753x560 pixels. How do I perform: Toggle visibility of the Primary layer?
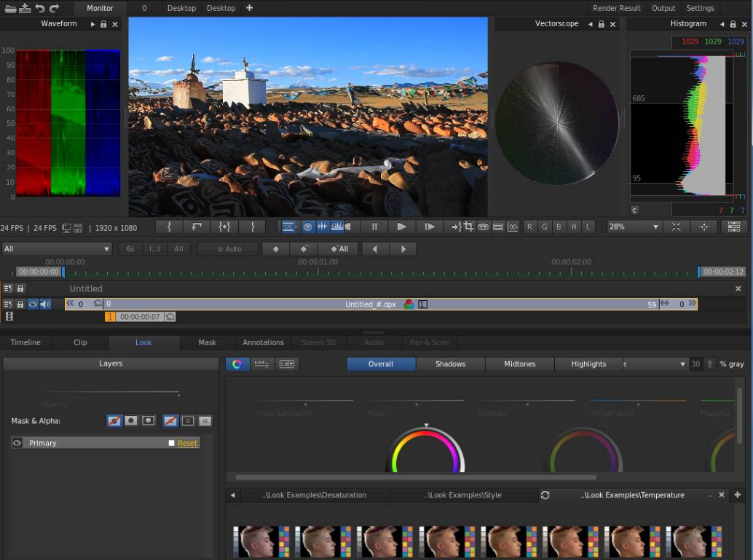pos(17,443)
